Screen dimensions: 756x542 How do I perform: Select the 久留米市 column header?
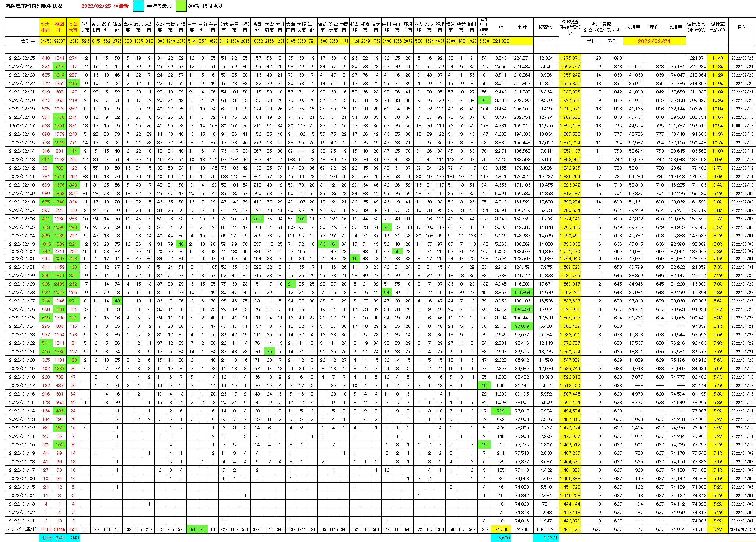coord(73,27)
